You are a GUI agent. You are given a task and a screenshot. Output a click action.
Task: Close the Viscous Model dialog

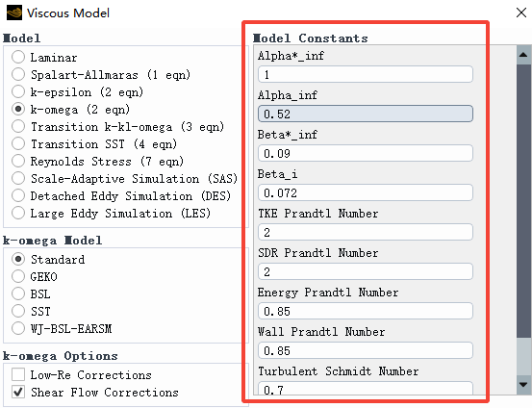520,13
